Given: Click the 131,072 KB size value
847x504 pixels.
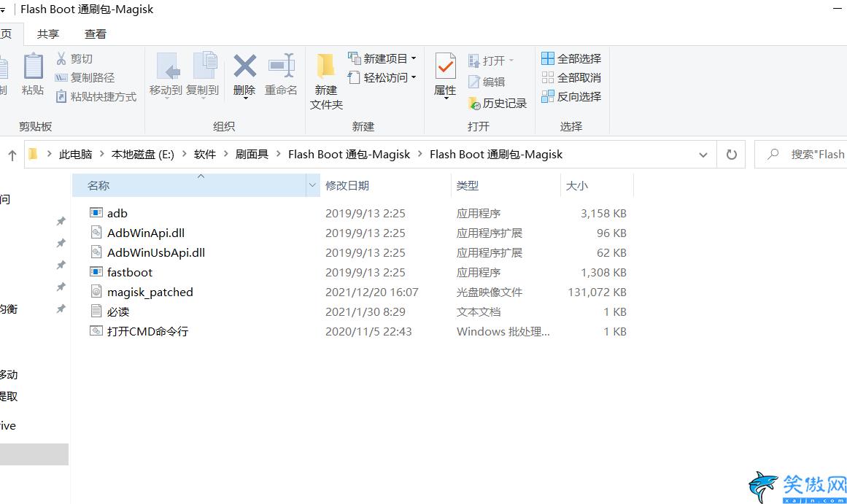Looking at the screenshot, I should click(597, 292).
